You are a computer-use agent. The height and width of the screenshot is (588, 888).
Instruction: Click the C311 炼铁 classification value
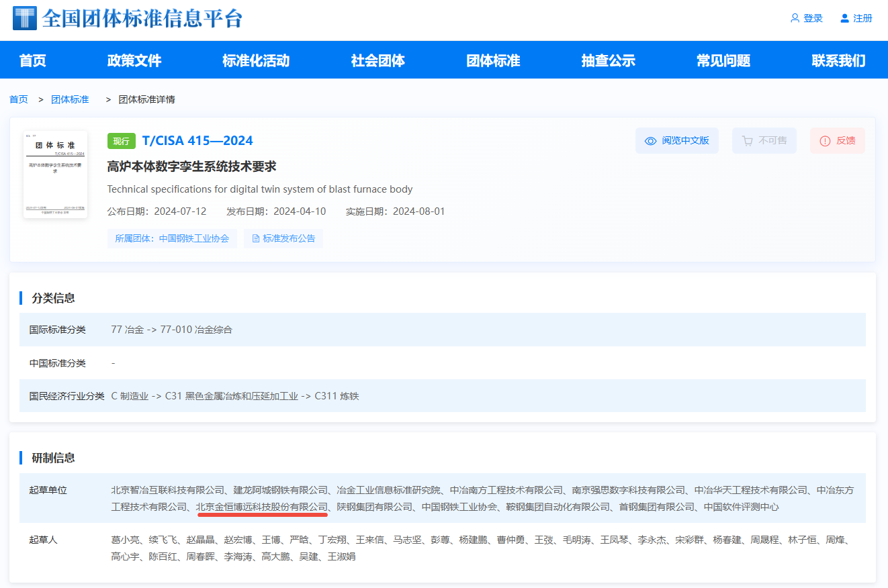tap(337, 396)
